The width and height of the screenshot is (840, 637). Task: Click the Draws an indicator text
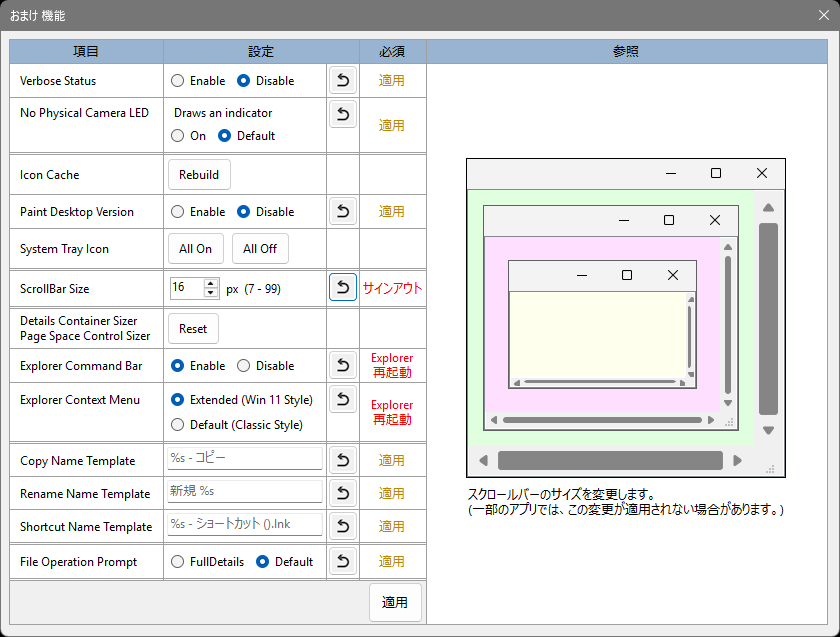[x=223, y=113]
